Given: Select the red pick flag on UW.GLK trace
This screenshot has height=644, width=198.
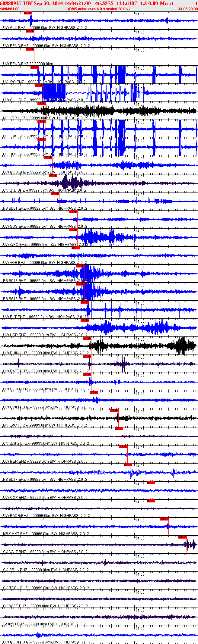Looking at the screenshot, I should (x=28, y=13).
